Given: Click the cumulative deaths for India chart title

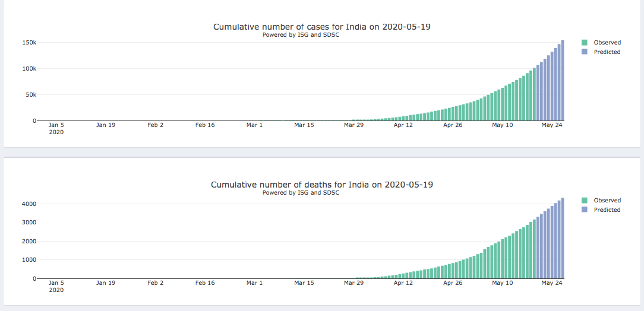Looking at the screenshot, I should point(321,185).
